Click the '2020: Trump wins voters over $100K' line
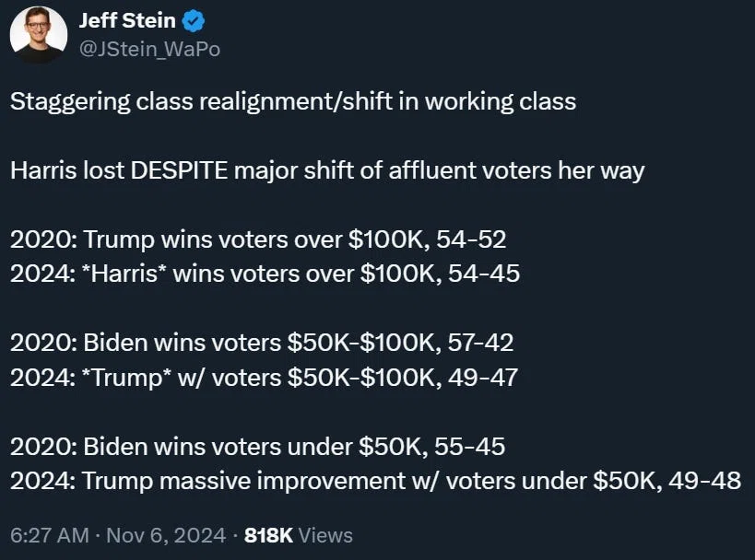The image size is (755, 560). (258, 239)
